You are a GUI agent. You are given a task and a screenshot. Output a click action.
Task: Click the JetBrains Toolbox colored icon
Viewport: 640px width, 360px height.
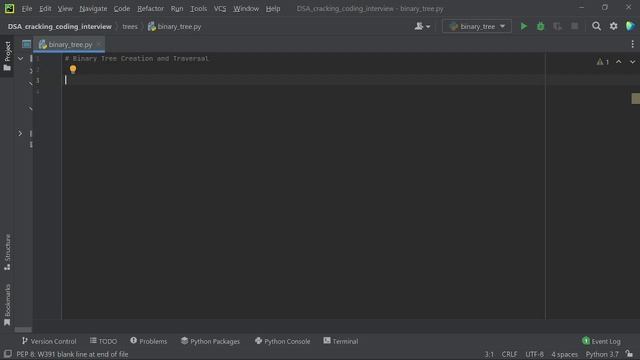[630, 27]
